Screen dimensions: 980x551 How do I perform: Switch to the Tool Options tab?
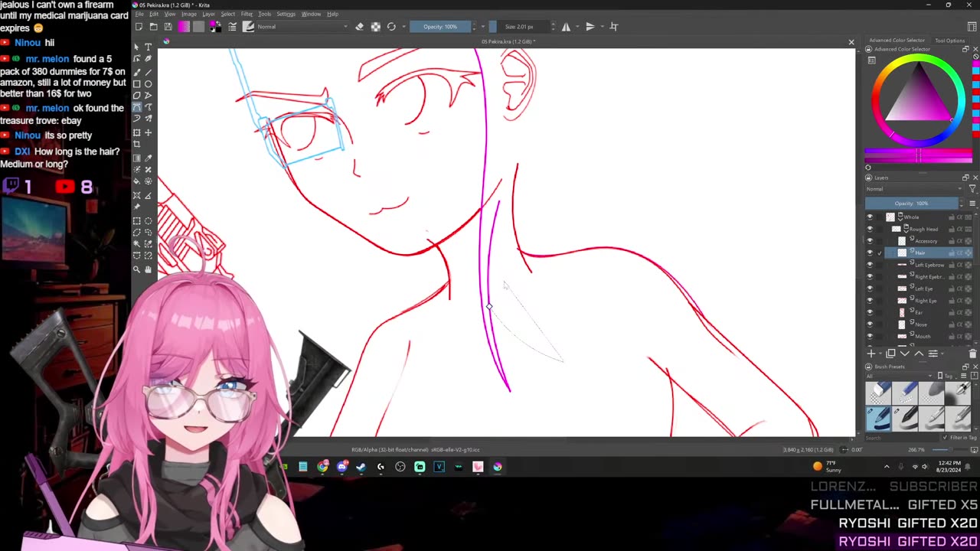pos(950,41)
